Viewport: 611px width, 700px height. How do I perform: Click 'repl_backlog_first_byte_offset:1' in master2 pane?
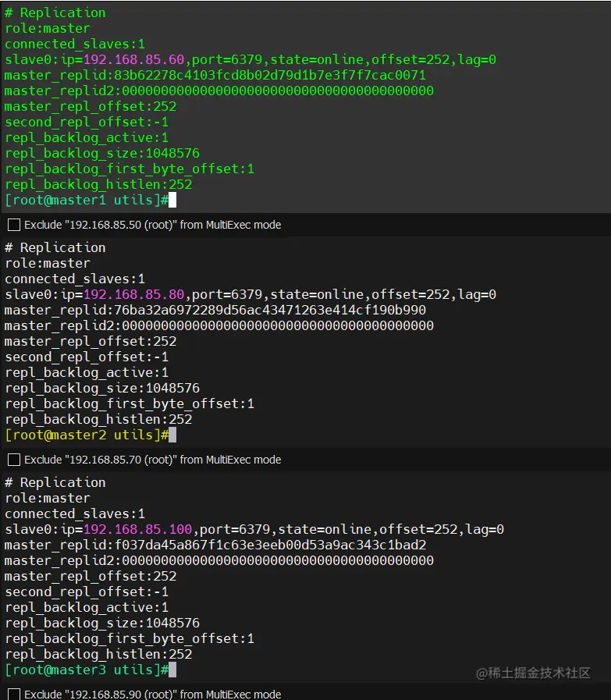tap(130, 403)
